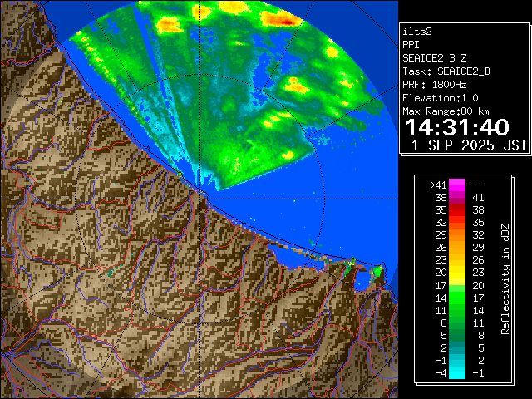
Task: Click the bright green echo near the eastern lagoon
Action: [377, 270]
